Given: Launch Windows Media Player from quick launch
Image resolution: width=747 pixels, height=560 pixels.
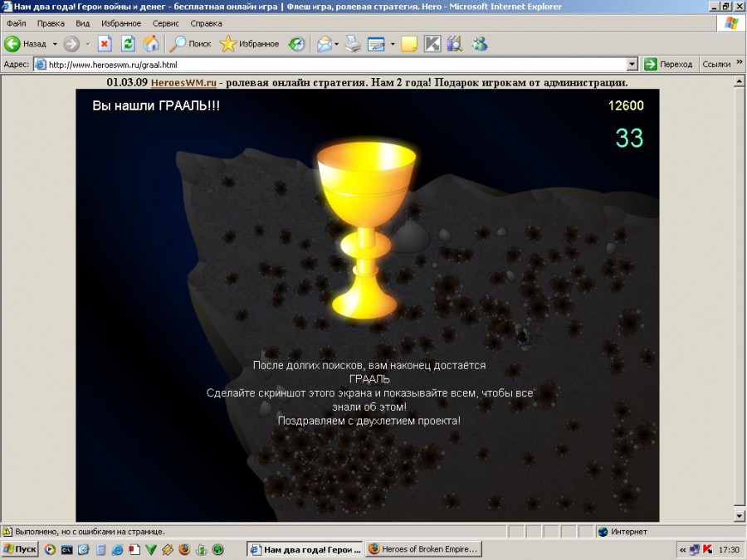Looking at the screenshot, I should [50, 549].
